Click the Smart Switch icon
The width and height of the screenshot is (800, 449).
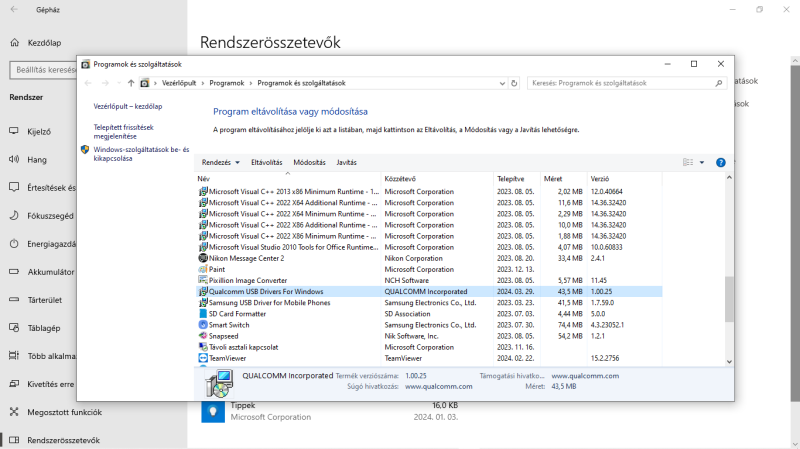pos(203,325)
